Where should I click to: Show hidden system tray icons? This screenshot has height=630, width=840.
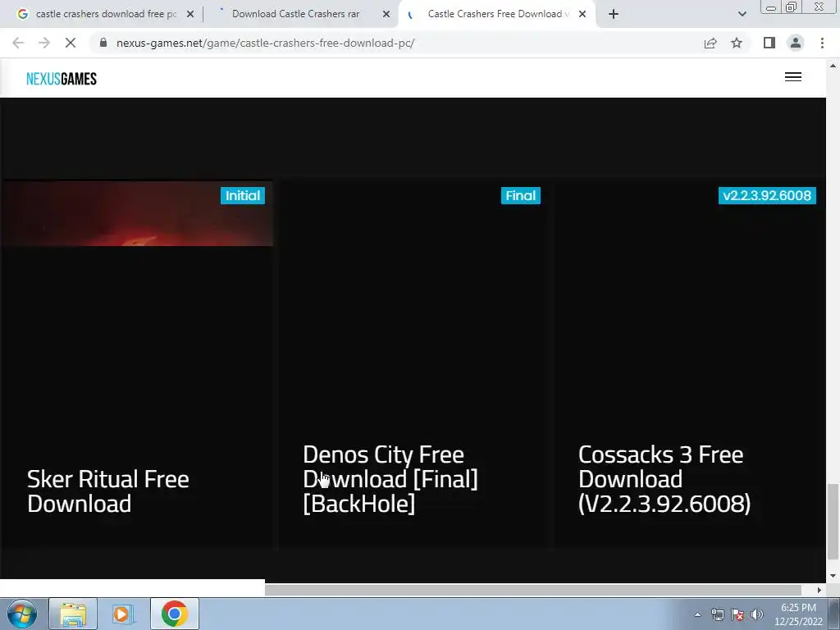[x=697, y=614]
